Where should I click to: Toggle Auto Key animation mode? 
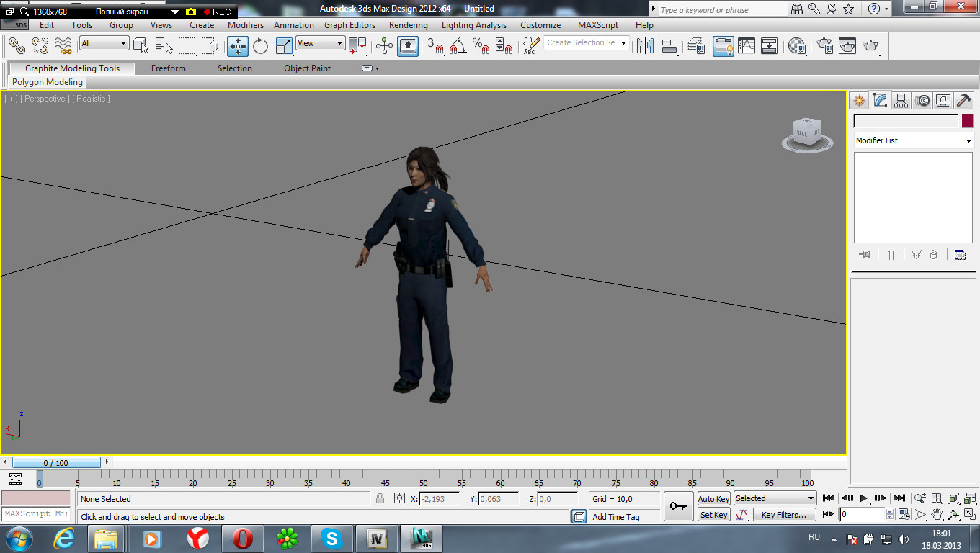tap(713, 499)
